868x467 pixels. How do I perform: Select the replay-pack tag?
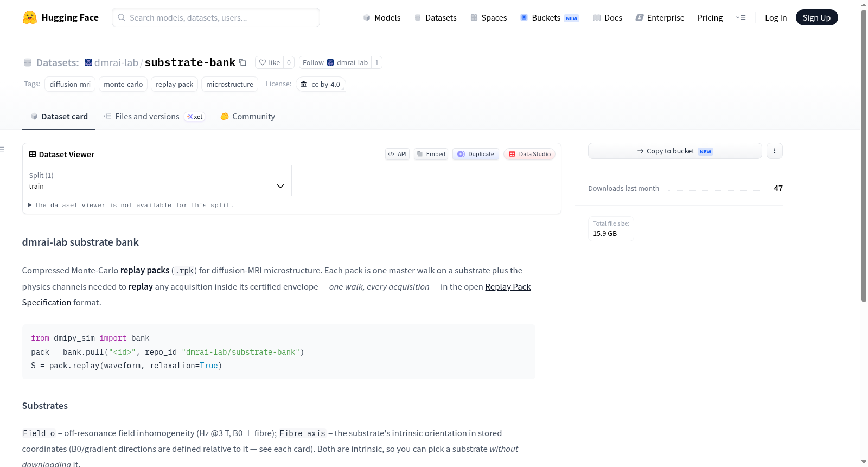point(174,84)
